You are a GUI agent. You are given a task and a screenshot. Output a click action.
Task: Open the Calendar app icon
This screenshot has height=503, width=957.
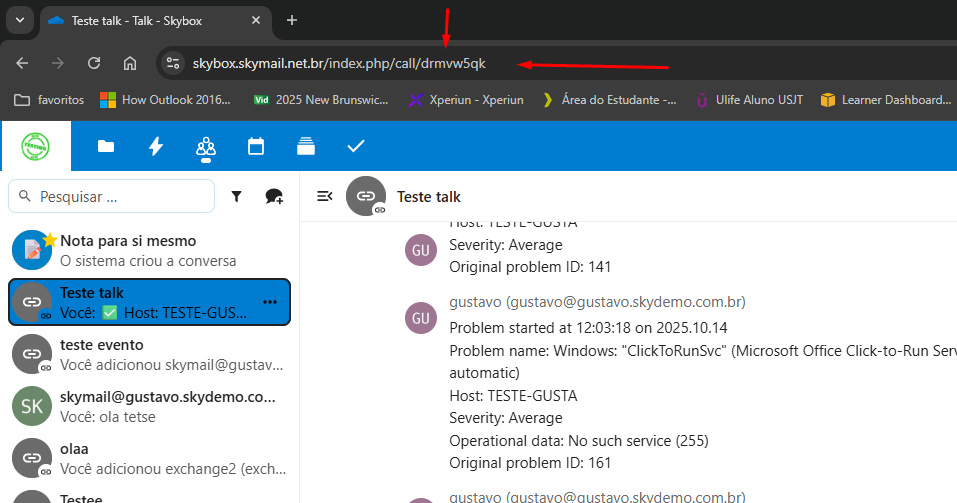click(x=256, y=147)
